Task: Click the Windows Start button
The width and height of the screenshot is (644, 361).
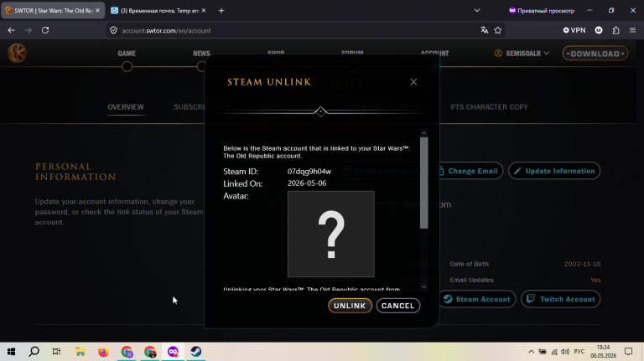Action: (11, 352)
